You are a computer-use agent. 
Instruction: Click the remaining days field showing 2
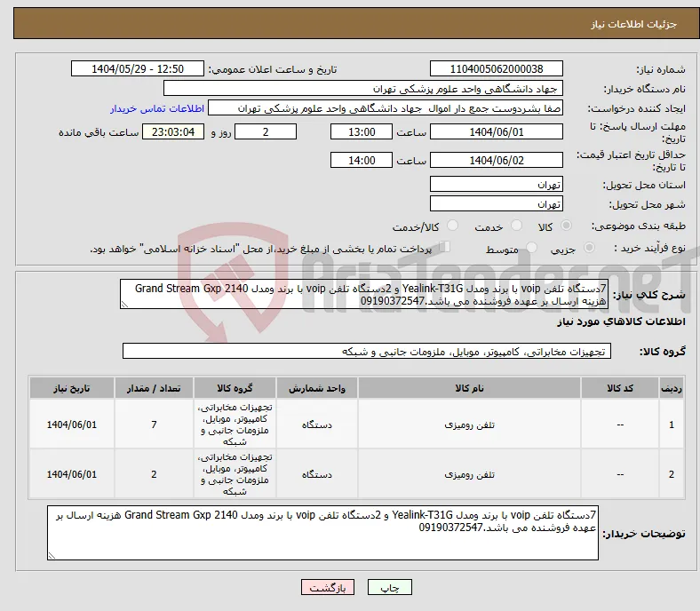pyautogui.click(x=266, y=131)
